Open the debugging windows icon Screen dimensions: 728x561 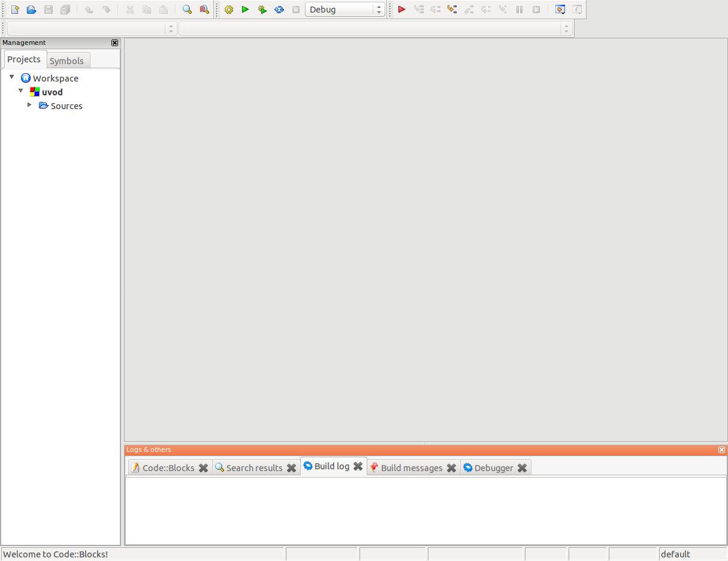[560, 10]
